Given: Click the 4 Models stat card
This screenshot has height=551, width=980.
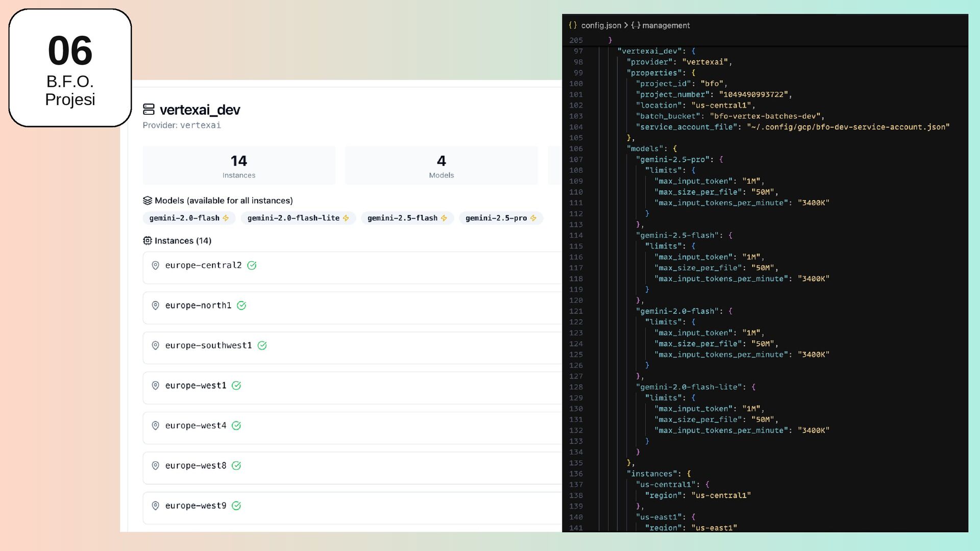Looking at the screenshot, I should coord(441,166).
